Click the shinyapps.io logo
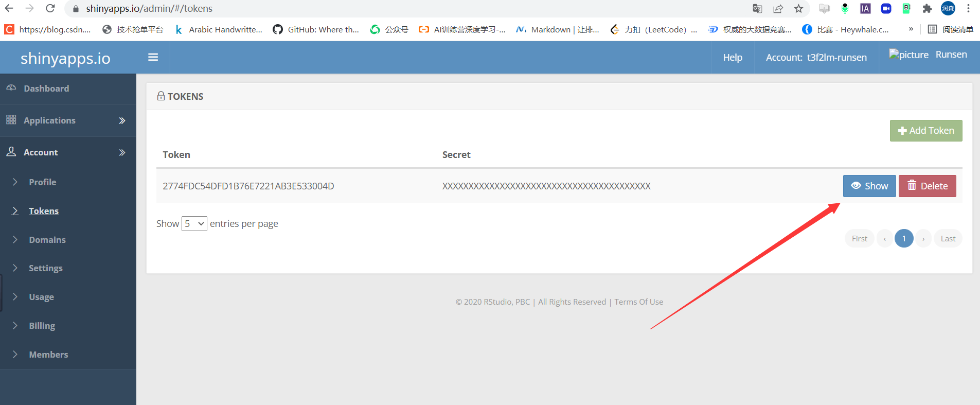The height and width of the screenshot is (405, 980). 65,58
